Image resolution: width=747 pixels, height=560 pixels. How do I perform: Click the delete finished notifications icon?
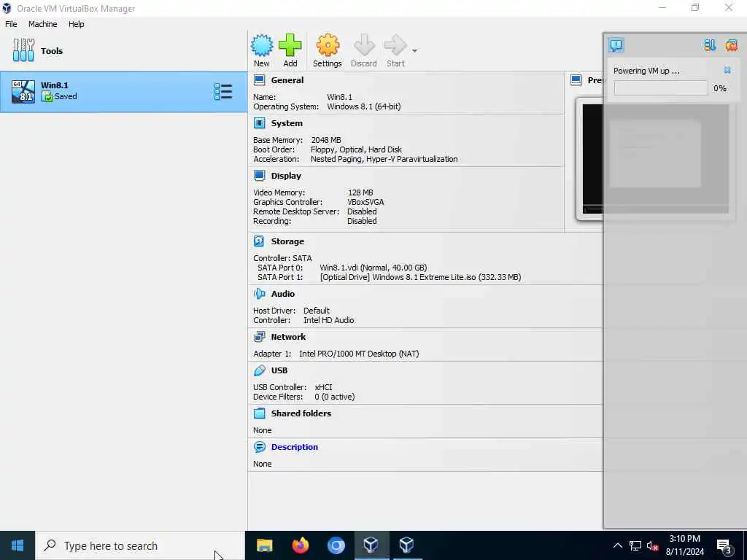tap(731, 45)
